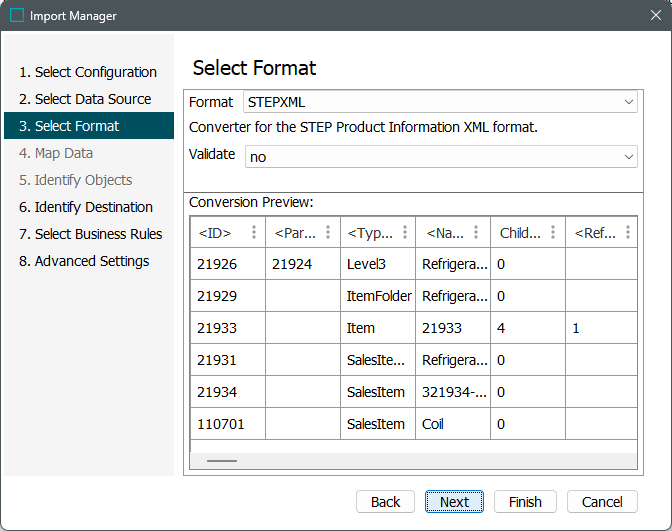Image resolution: width=672 pixels, height=531 pixels.
Task: Open the <Na...> column options icon
Action: (x=479, y=233)
